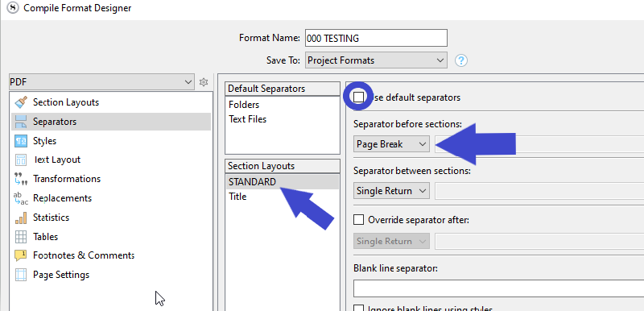Click the Separators pane icon

pos(21,122)
